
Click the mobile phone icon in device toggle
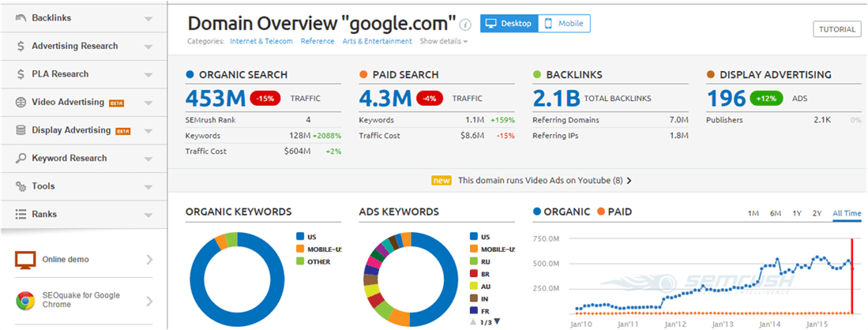click(549, 24)
